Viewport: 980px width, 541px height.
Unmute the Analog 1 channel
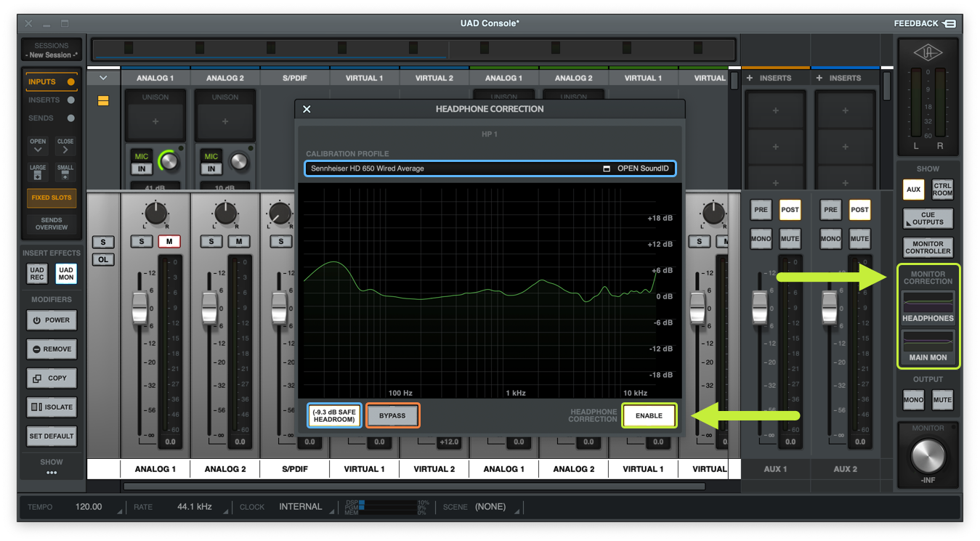pos(169,241)
